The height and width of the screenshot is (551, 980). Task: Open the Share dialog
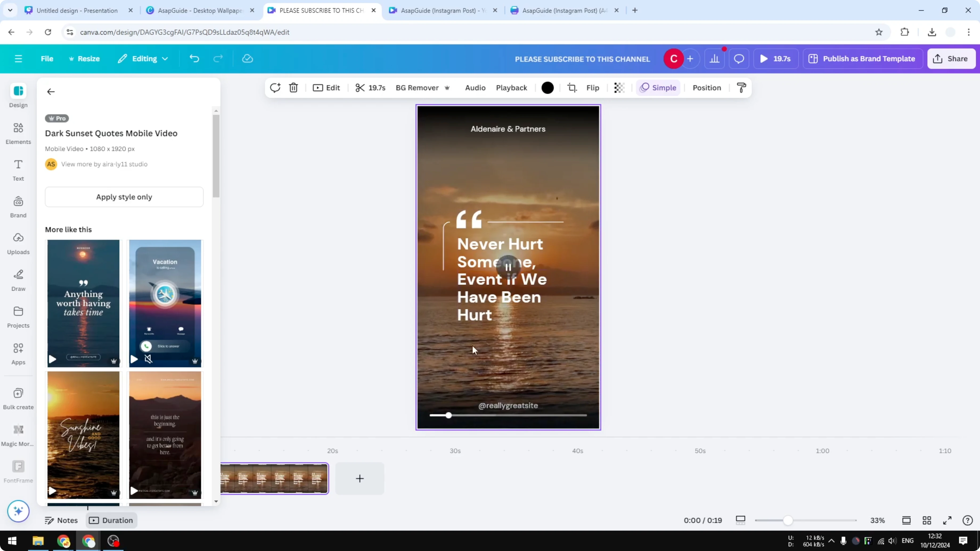(951, 58)
